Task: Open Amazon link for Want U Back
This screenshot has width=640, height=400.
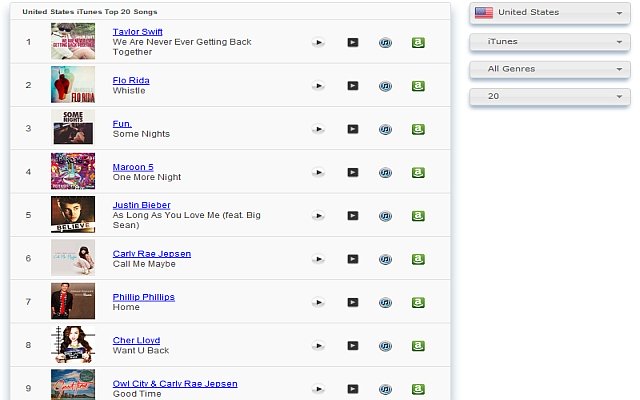Action: (418, 346)
